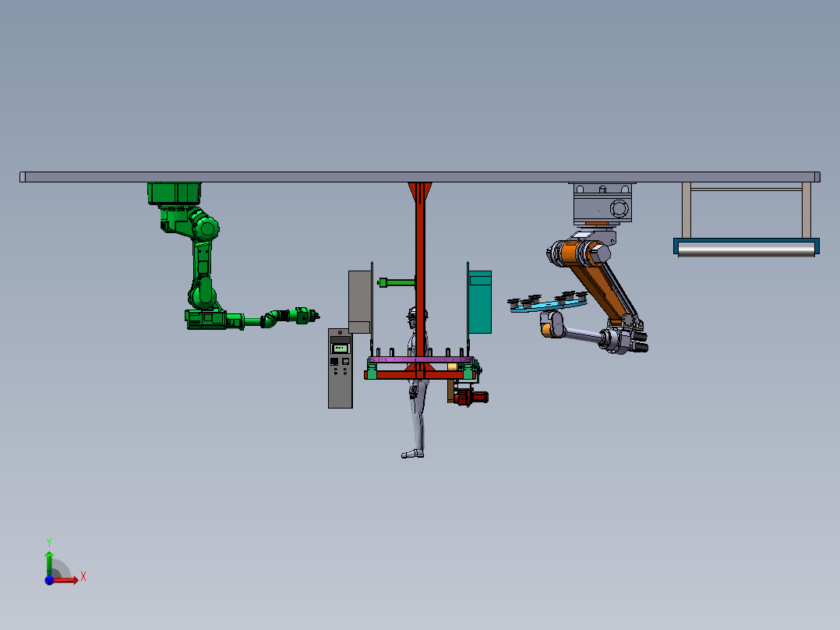Select the green ceiling-mounted robot arm
This screenshot has height=630, width=840.
(x=203, y=257)
